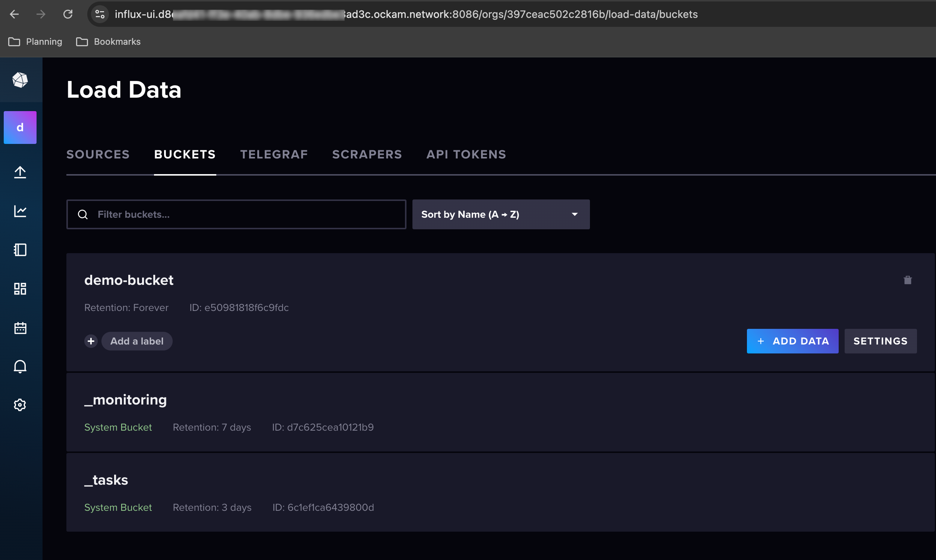Screen dimensions: 936x560
Task: Click plus icon to add label
Action: click(91, 341)
